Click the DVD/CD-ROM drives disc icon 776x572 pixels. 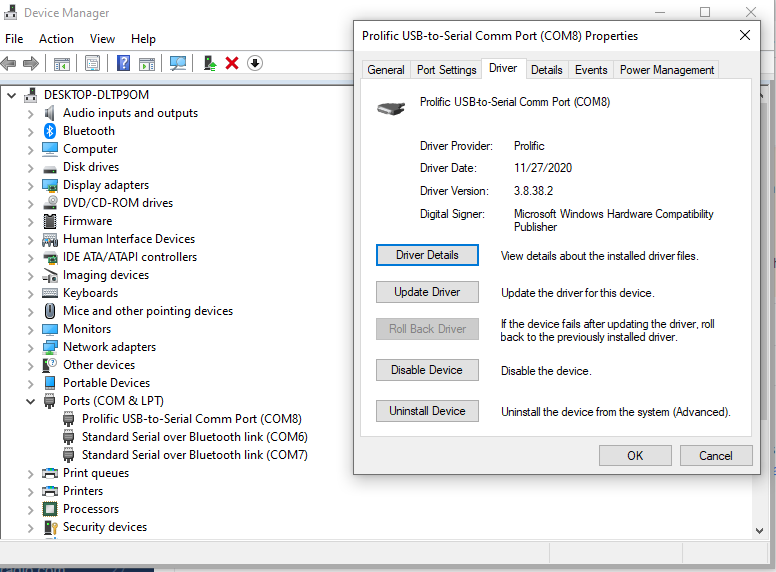50,203
